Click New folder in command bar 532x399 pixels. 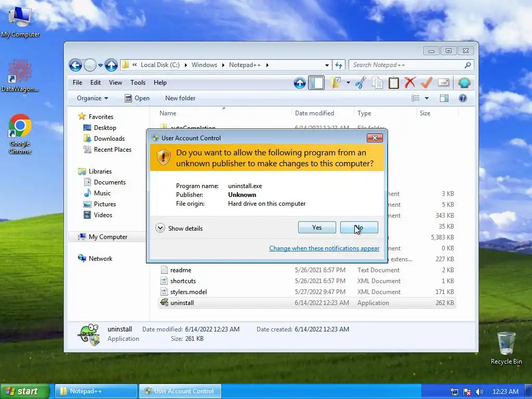pos(180,98)
